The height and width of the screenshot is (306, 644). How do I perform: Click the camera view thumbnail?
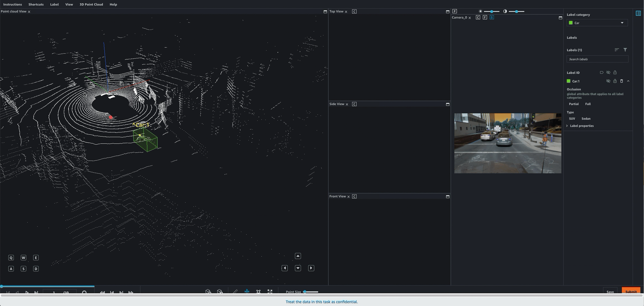click(507, 143)
